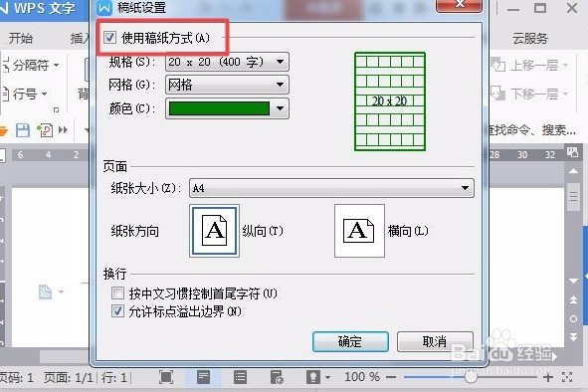Switch to the 云服务 ribbon tab
Viewport: 588px width, 392px height.
pyautogui.click(x=530, y=38)
